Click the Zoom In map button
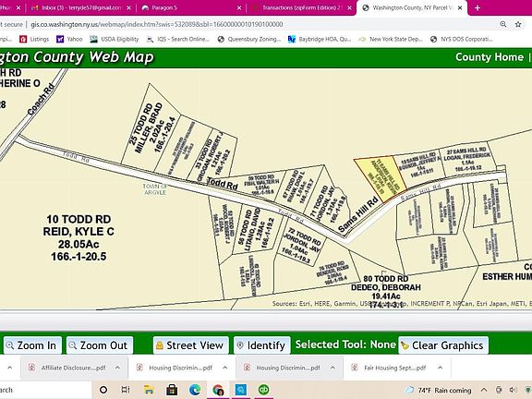This screenshot has width=532, height=399. coord(32,345)
